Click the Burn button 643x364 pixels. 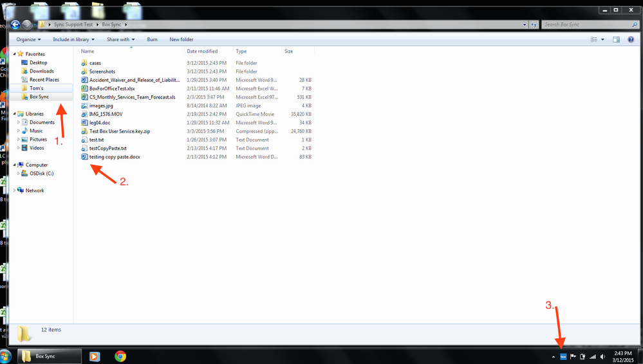152,39
